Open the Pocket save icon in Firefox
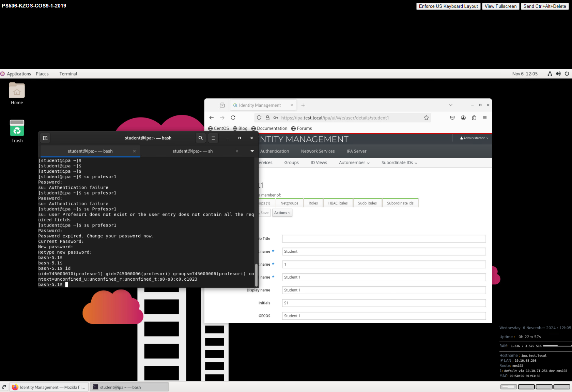572x392 pixels. (452, 118)
